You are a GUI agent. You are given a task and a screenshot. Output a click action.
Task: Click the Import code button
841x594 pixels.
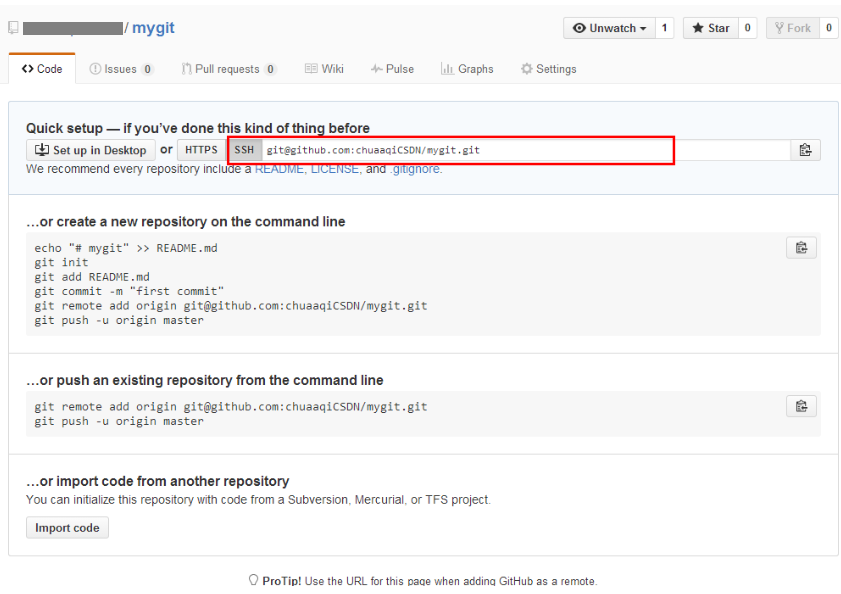pos(67,527)
